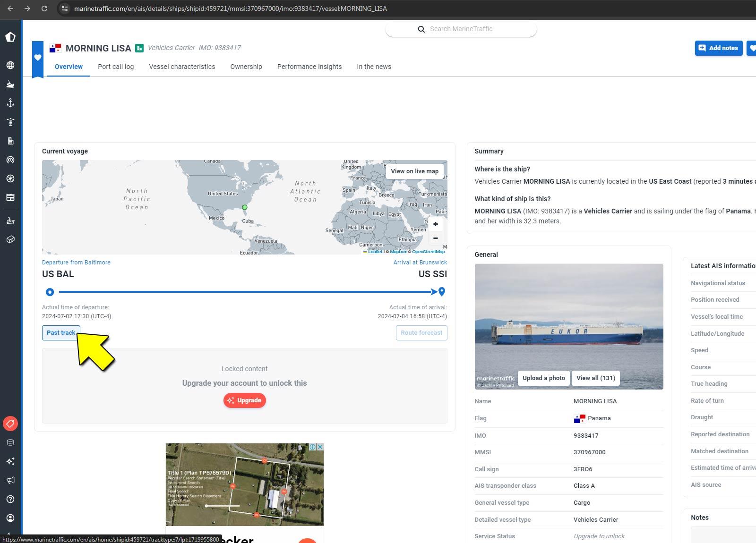Reload the page with the refresh icon
Viewport: 756px width, 543px height.
[44, 8]
